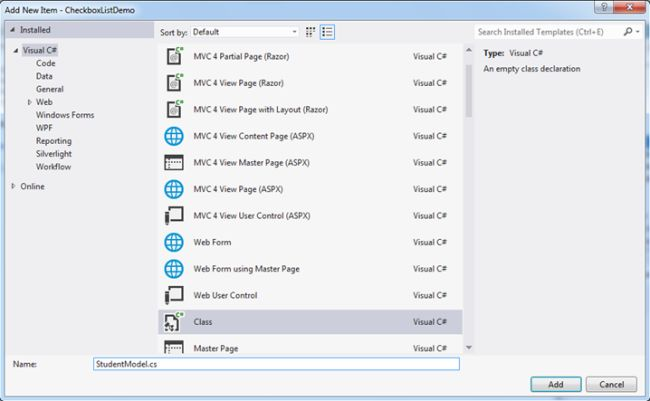Choose the MVC 4 View Master Page icon
Screen dimensions: 650x401
pos(174,163)
